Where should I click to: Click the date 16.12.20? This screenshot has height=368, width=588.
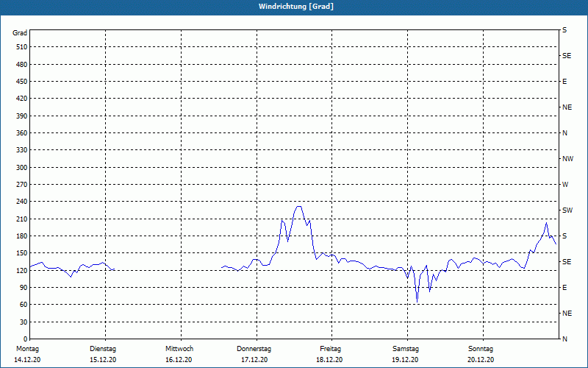[x=179, y=360]
